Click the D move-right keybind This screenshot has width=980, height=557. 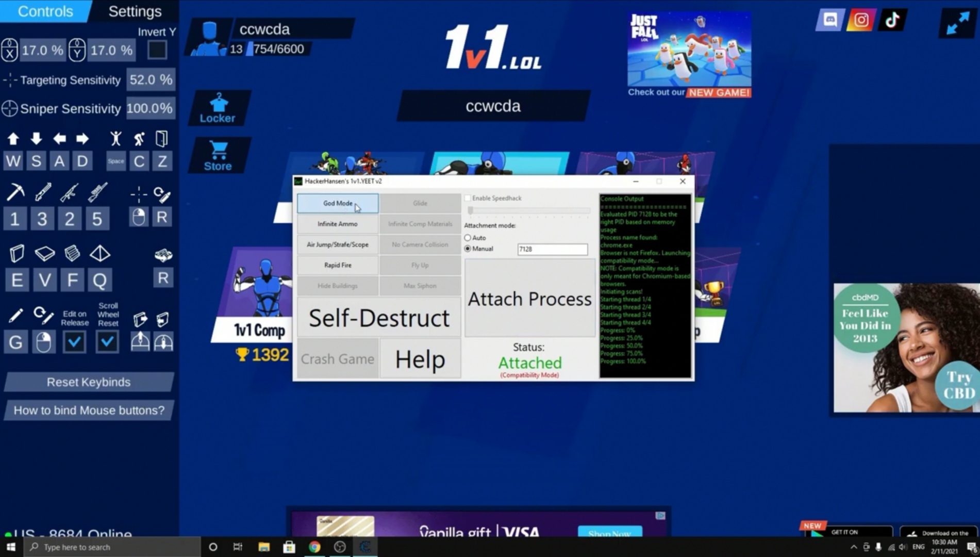tap(82, 161)
